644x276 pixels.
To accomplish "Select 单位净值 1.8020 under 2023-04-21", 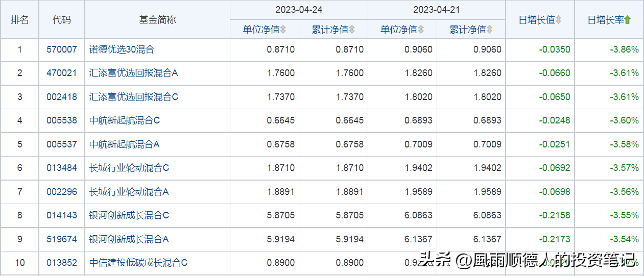I will click(x=419, y=97).
